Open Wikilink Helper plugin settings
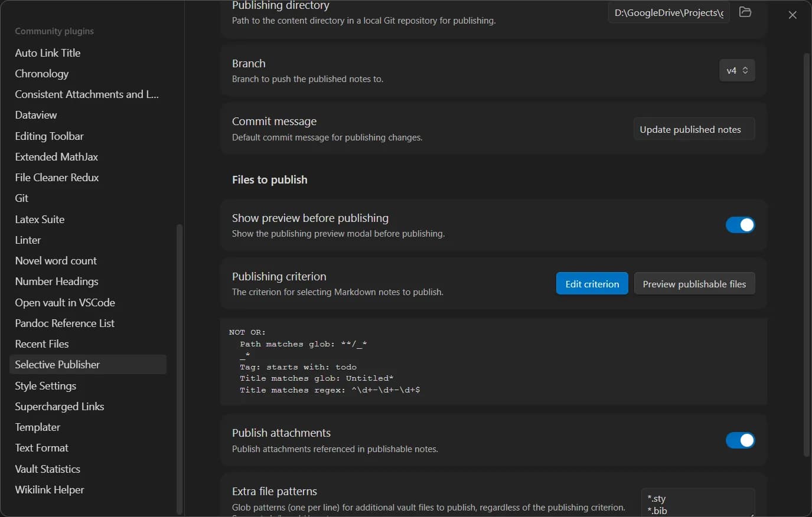812x517 pixels. [x=88, y=490]
